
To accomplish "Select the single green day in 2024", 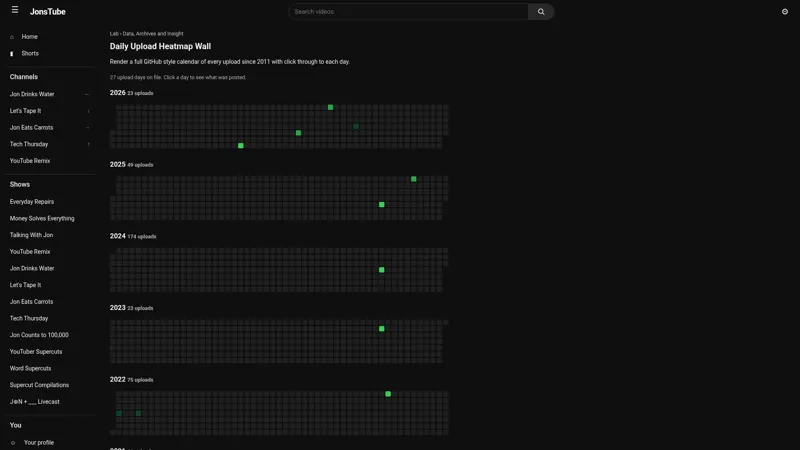I will (x=382, y=270).
